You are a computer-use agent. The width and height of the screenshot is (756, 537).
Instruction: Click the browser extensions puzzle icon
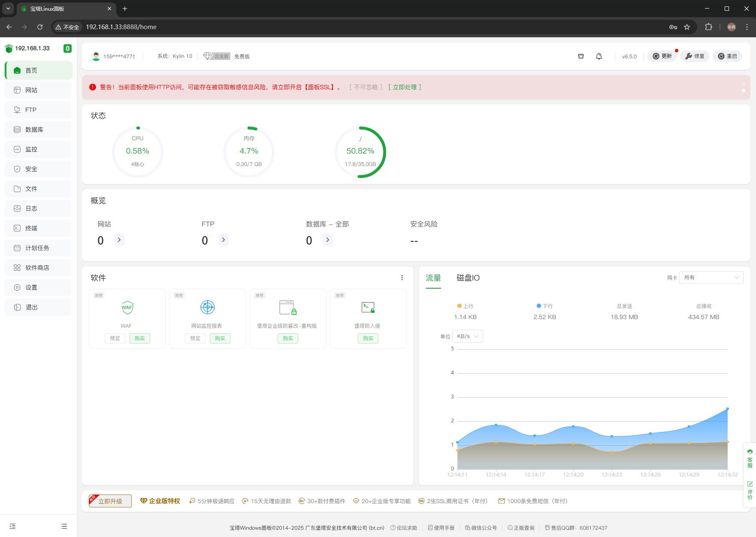708,27
